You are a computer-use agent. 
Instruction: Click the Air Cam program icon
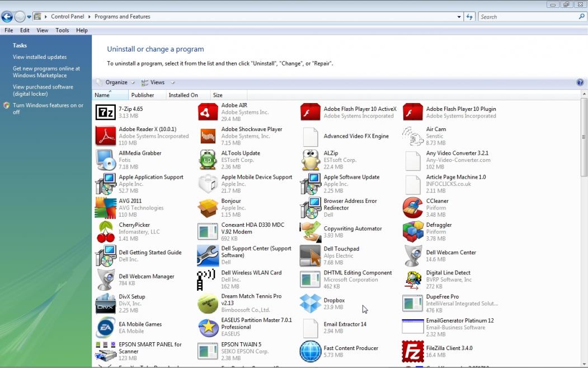pos(413,136)
